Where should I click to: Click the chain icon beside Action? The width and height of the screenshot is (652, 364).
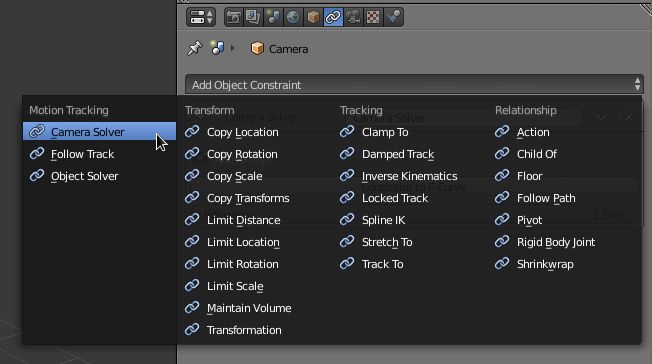(502, 131)
